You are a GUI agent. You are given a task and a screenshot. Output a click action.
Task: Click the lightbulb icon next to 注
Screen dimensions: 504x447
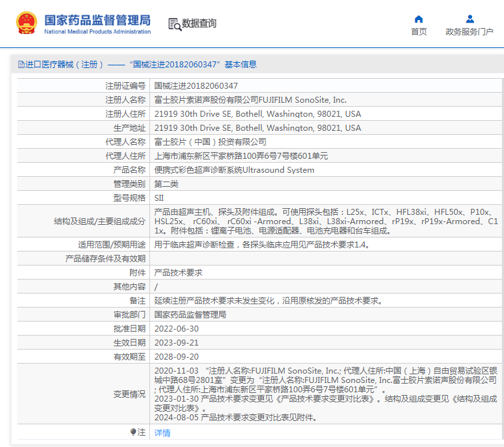pos(133,432)
